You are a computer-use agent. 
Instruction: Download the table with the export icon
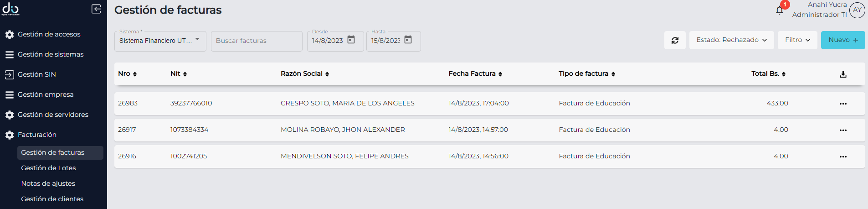pos(843,74)
